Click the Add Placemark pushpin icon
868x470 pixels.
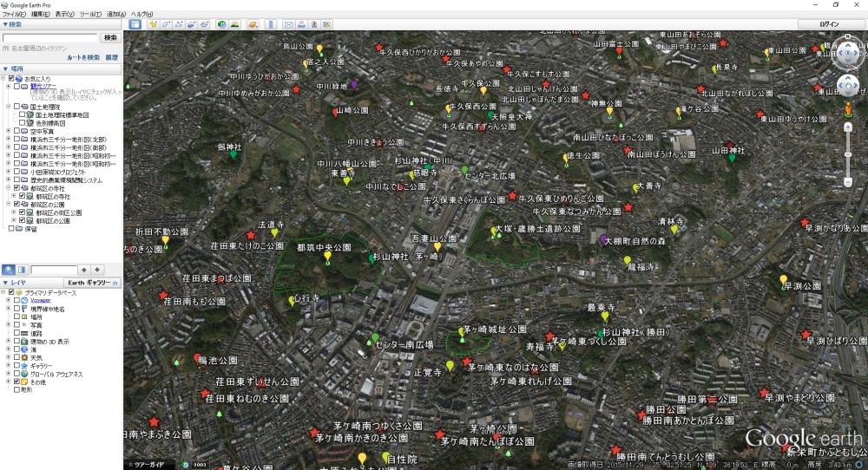click(x=154, y=24)
